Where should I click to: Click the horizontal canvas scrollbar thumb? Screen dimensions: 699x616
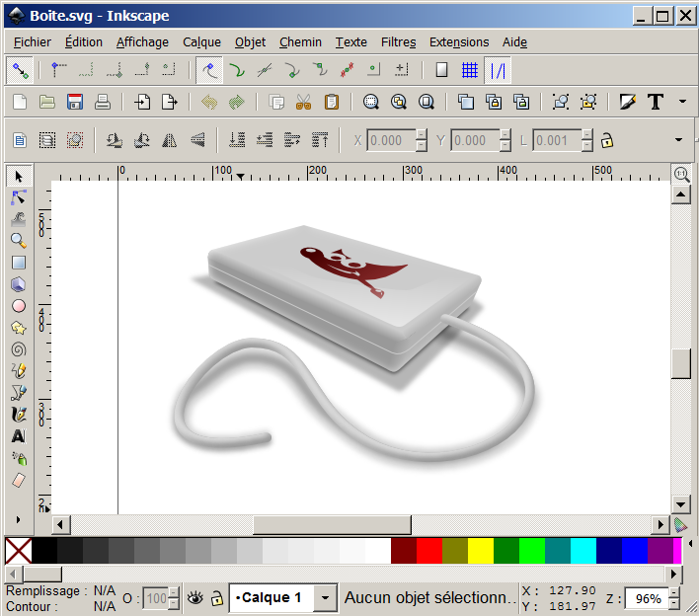pos(332,524)
